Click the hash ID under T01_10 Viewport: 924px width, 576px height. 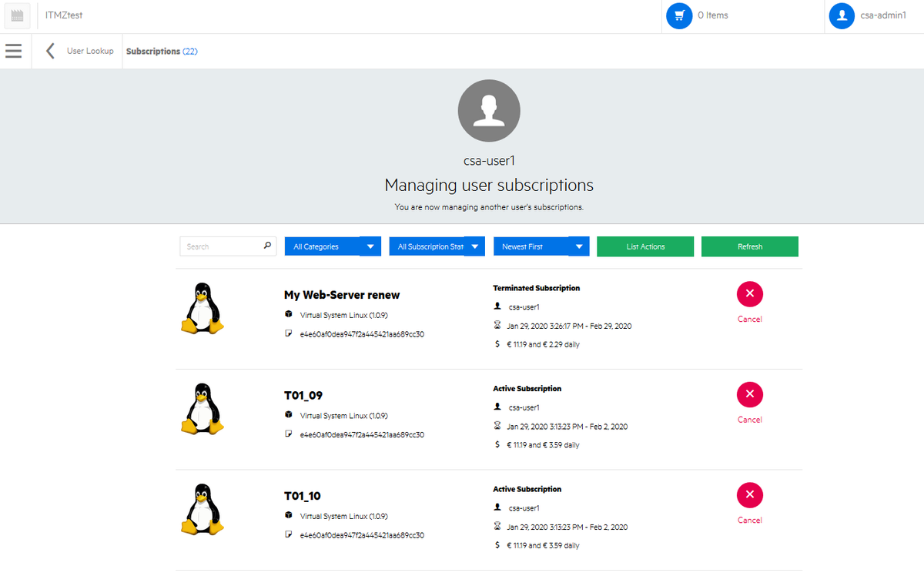362,535
